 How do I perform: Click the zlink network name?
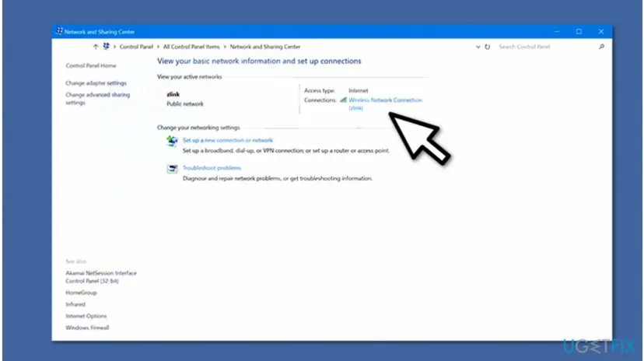[x=173, y=94]
